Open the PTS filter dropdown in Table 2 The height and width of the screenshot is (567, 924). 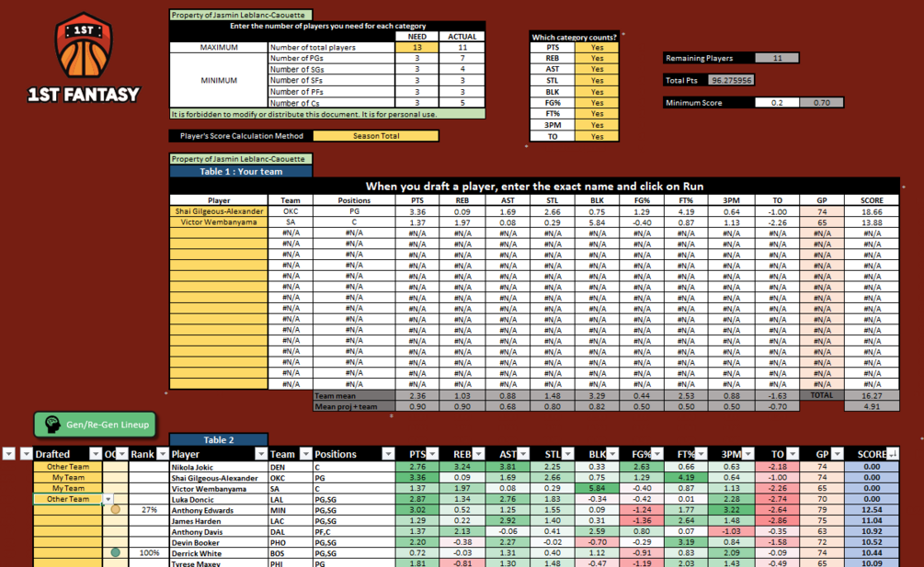pyautogui.click(x=432, y=454)
